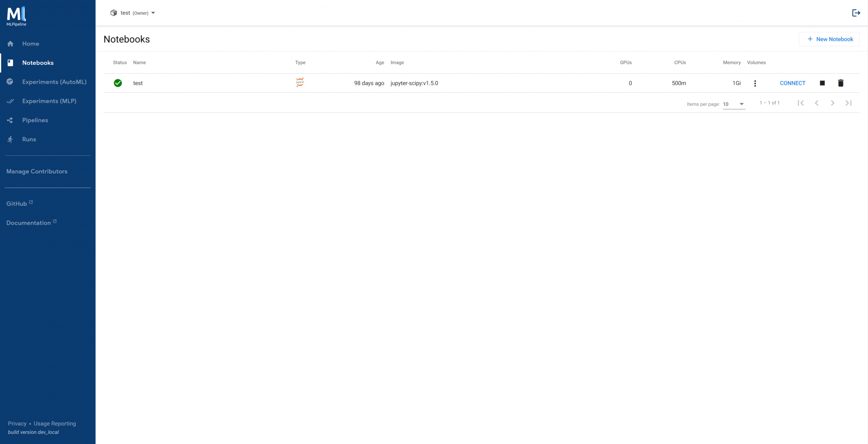Delete the test notebook with the trash icon
Viewport: 868px width, 444px height.
pyautogui.click(x=840, y=83)
